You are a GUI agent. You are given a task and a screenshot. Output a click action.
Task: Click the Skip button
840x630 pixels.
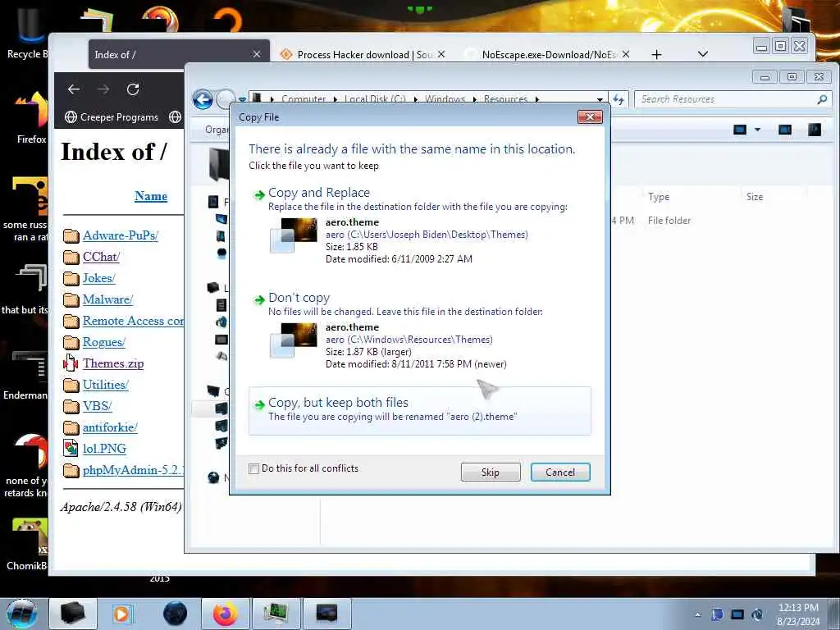pos(491,472)
